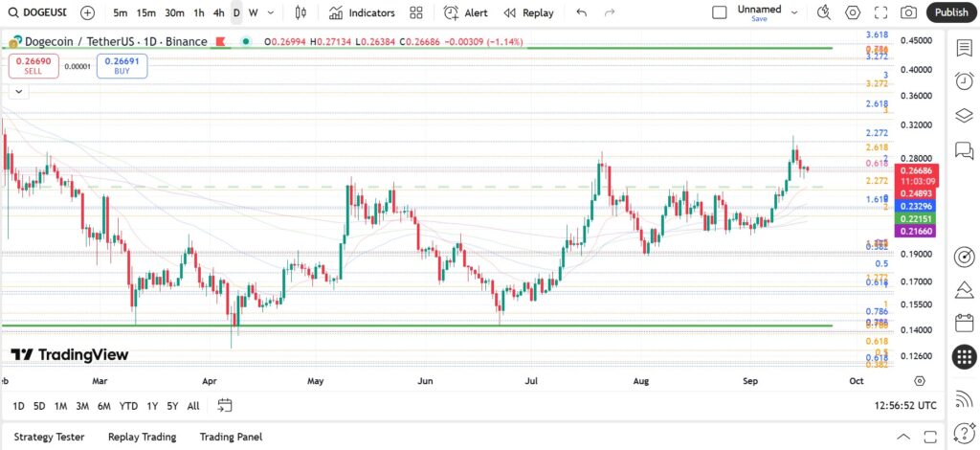The width and height of the screenshot is (980, 450).
Task: Select the D daily timeframe
Action: pyautogui.click(x=236, y=12)
